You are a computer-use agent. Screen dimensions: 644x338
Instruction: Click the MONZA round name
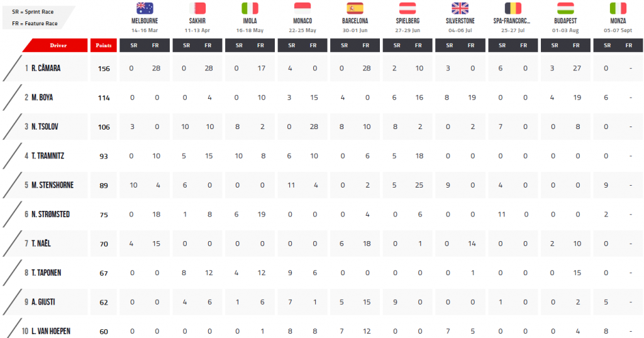click(618, 21)
